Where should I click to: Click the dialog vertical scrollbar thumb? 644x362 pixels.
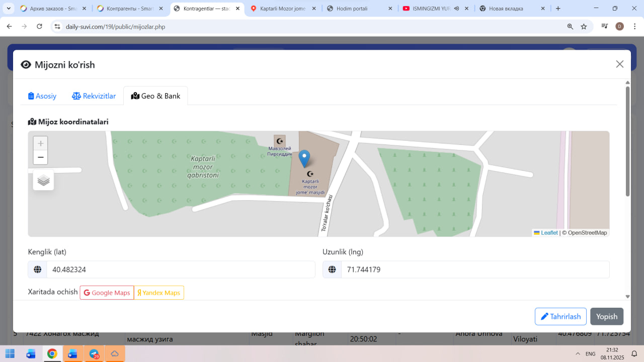(627, 141)
